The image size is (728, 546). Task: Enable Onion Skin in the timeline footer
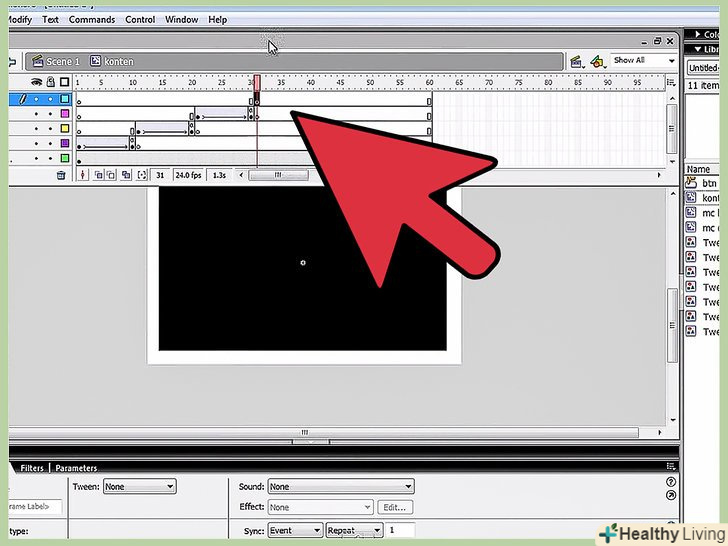[98, 175]
